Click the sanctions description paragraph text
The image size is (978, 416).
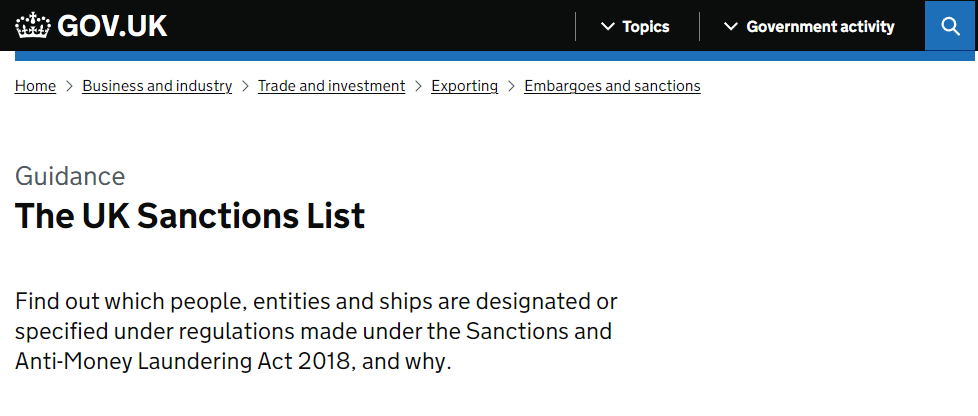coord(315,331)
